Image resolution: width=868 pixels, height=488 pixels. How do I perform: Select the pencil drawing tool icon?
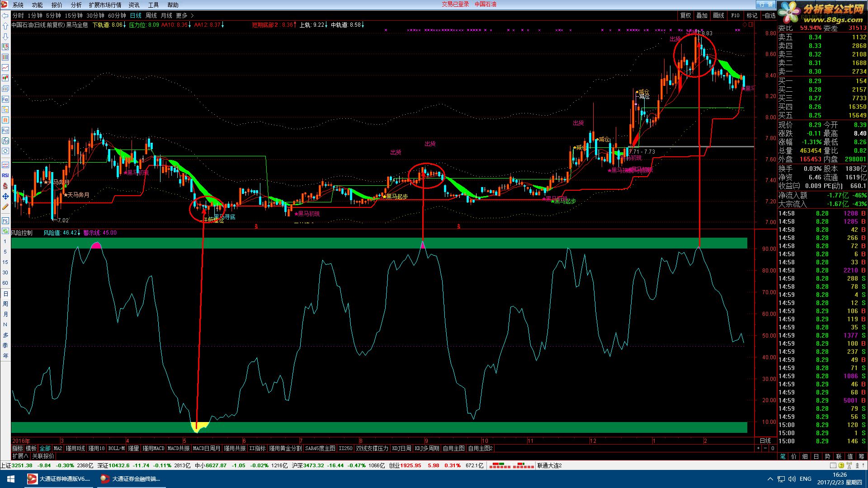(x=5, y=206)
